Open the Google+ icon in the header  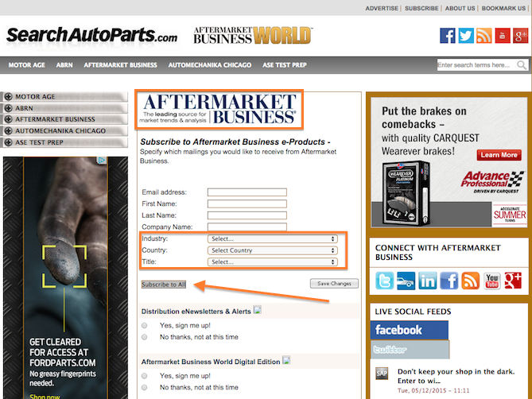tap(520, 36)
